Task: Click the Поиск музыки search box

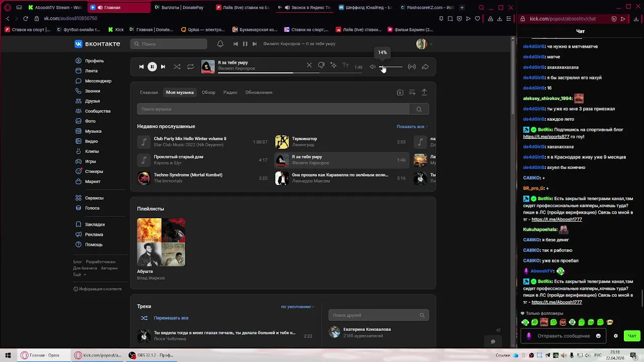Action: (273, 109)
